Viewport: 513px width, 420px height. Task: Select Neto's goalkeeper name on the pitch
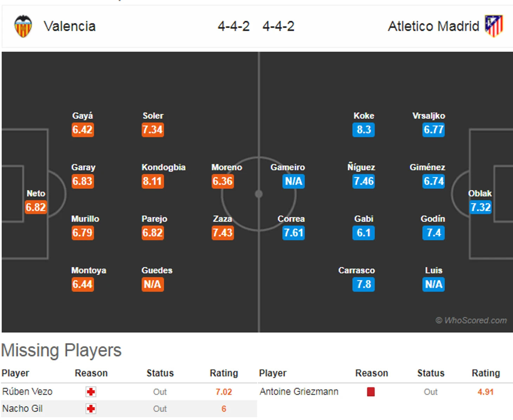pyautogui.click(x=36, y=193)
